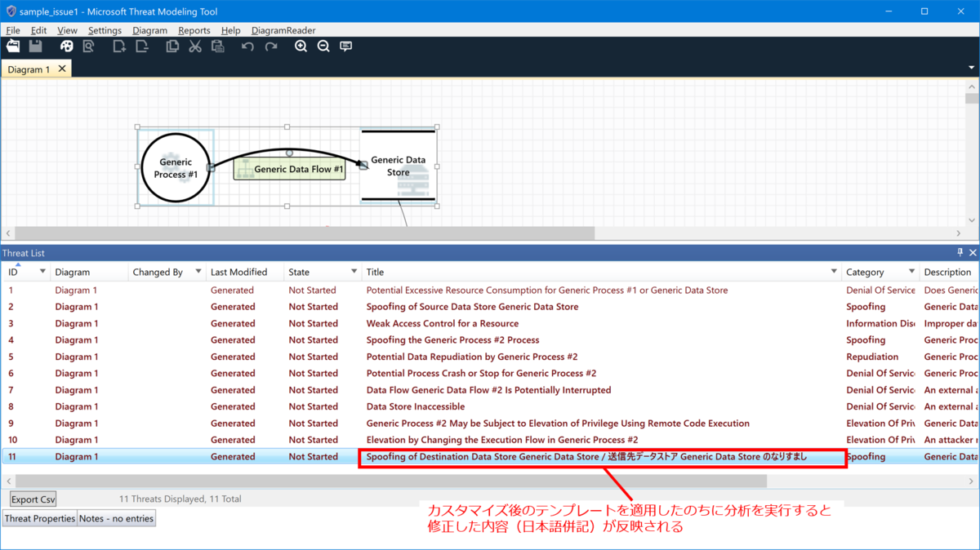Select the Generic Data Store element
980x550 pixels.
(x=399, y=166)
